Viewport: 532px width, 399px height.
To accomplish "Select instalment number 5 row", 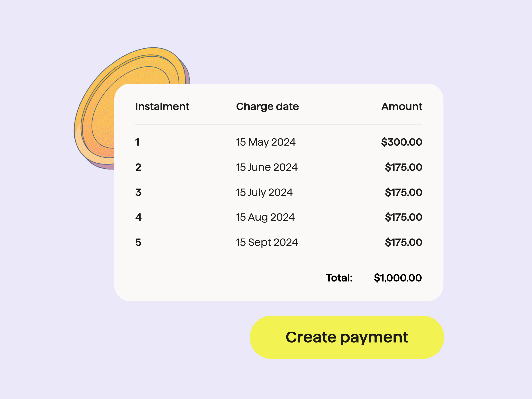I will click(279, 242).
